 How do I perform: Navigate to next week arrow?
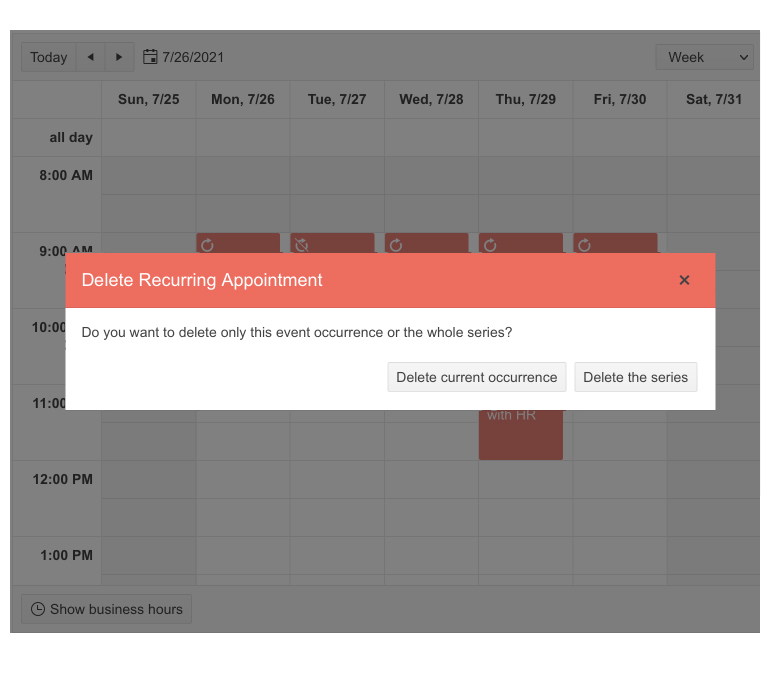119,57
